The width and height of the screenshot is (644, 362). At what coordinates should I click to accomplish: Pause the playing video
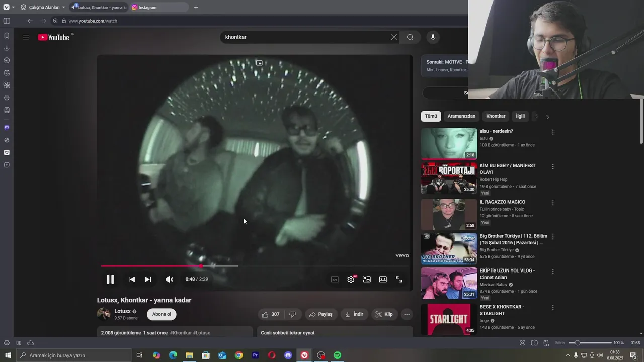coord(110,279)
